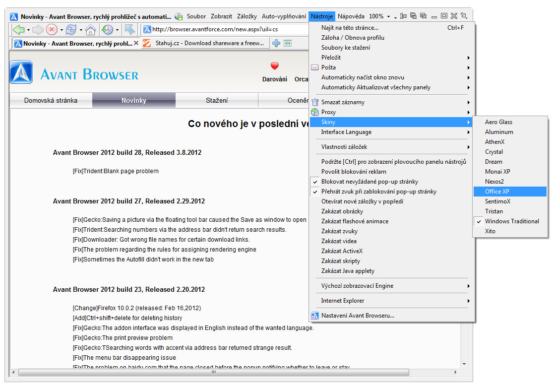Screen dimensions: 553x392
Task: Choose the Xito skin
Action: coord(510,231)
